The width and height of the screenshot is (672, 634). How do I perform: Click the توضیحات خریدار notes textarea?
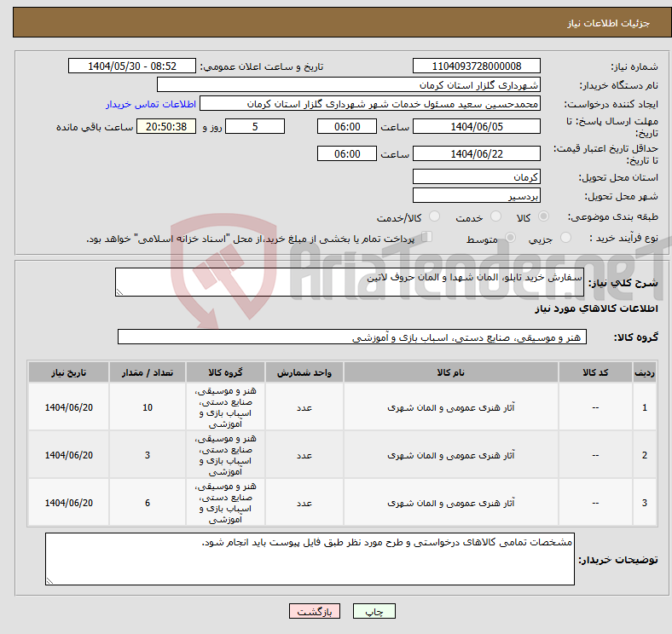310,559
